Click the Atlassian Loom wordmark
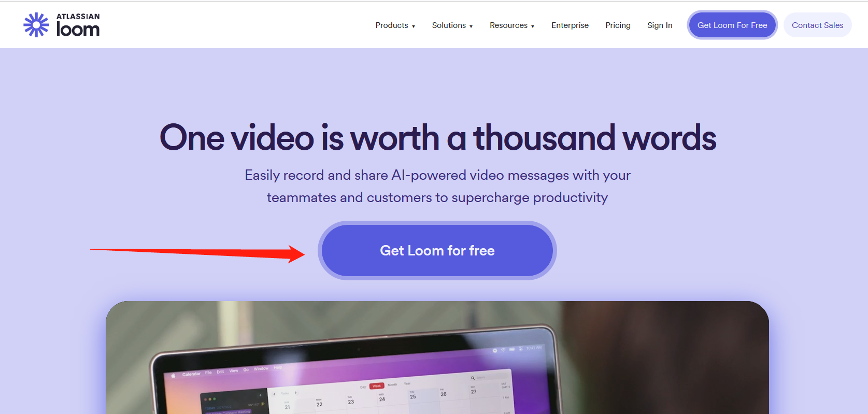868x414 pixels. [x=78, y=25]
